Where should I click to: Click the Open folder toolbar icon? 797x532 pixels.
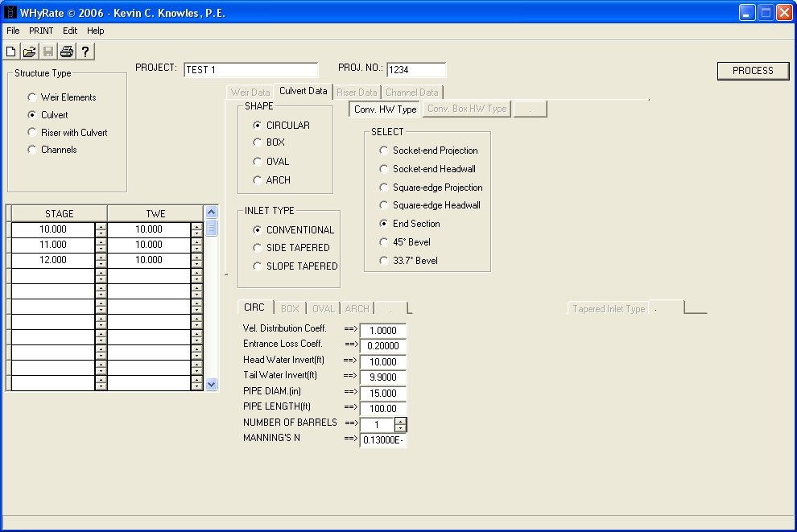click(x=29, y=52)
